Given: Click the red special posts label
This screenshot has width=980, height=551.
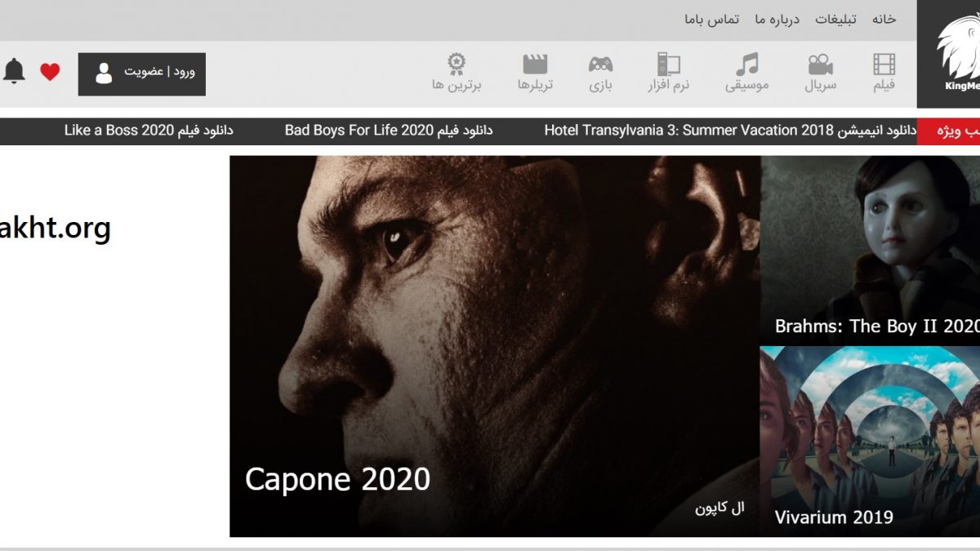Looking at the screenshot, I should point(948,131).
